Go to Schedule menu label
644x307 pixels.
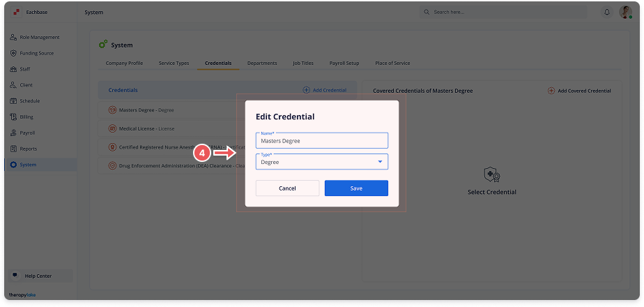[29, 101]
